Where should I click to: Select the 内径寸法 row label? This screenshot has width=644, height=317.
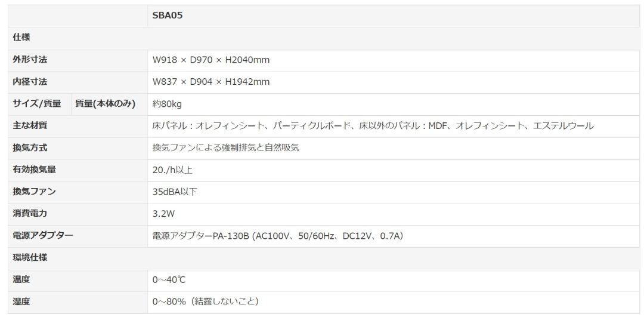tap(30, 82)
